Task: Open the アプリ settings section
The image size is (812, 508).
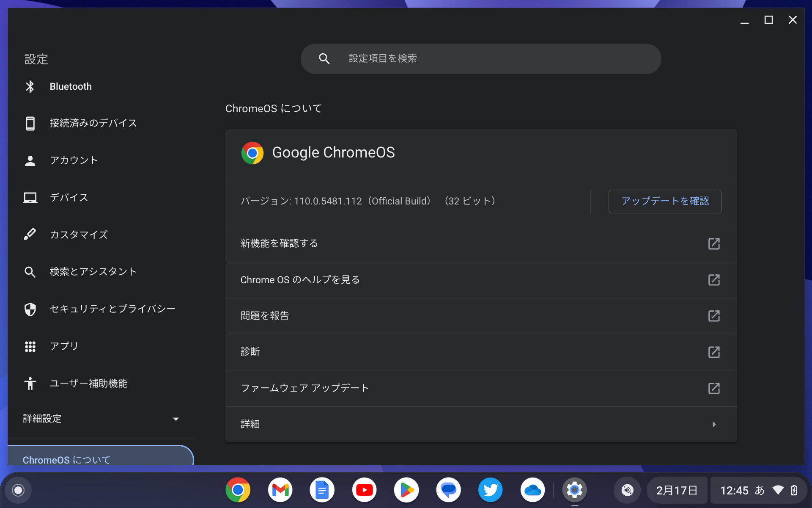Action: coord(63,345)
